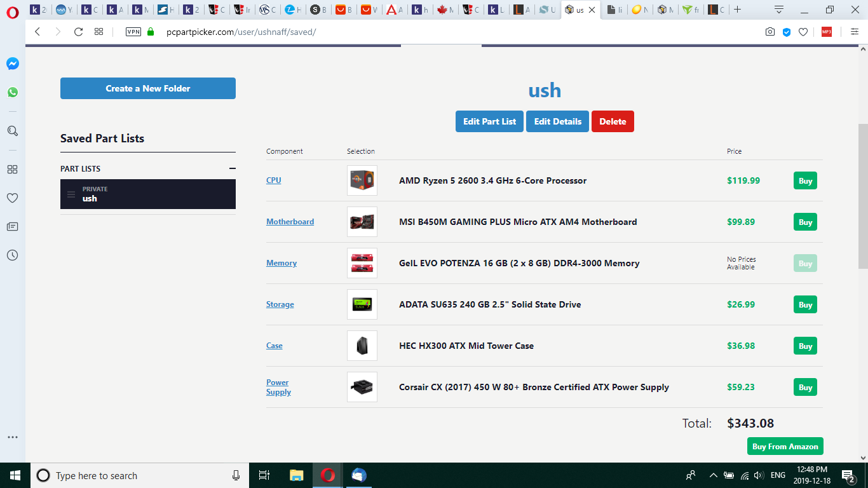Open the Messenger sidebar icon
Image resolution: width=868 pixels, height=488 pixels.
[13, 64]
